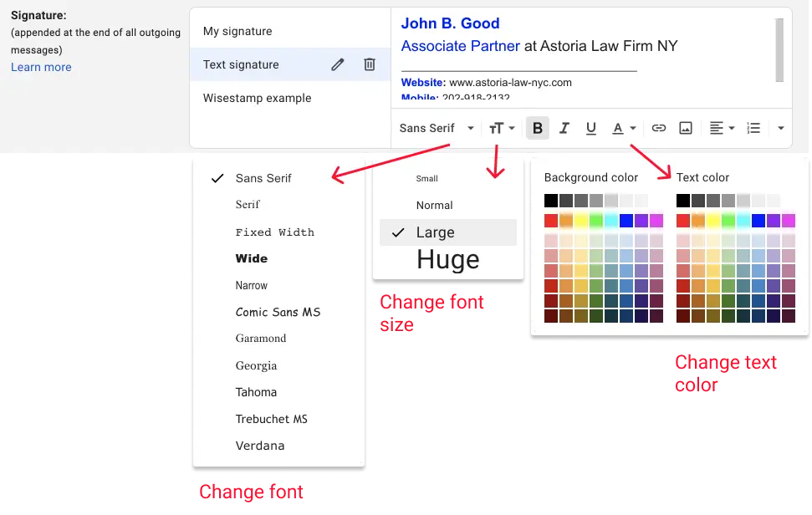Select the checked Sans Serif font option
The width and height of the screenshot is (812, 515).
click(263, 178)
